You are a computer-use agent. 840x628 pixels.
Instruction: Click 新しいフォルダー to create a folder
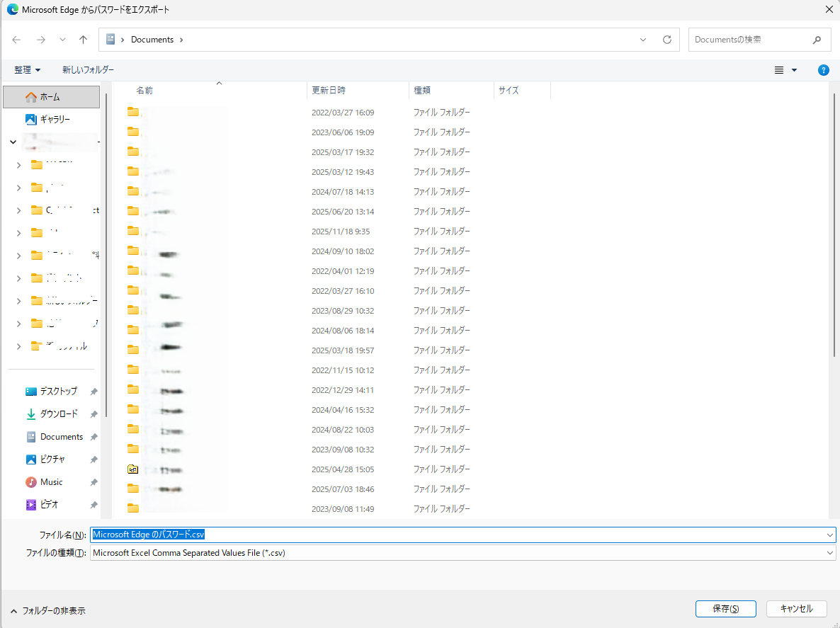[88, 70]
